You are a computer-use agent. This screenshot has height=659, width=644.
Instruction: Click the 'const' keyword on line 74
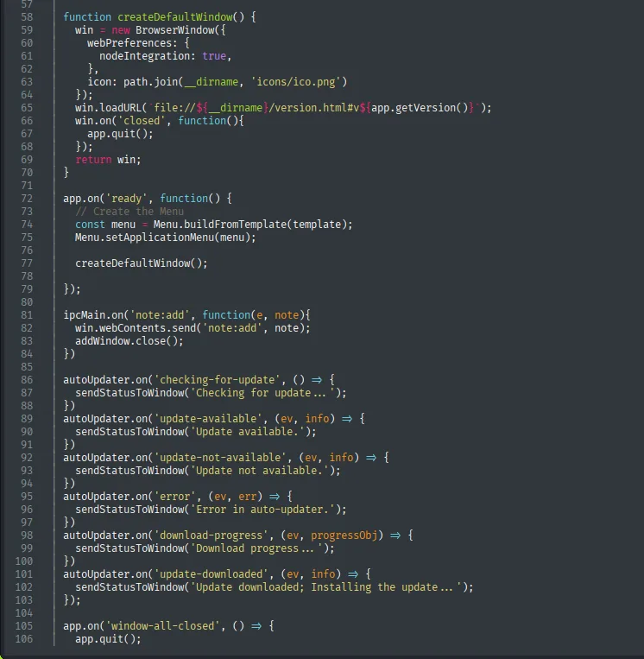point(90,225)
